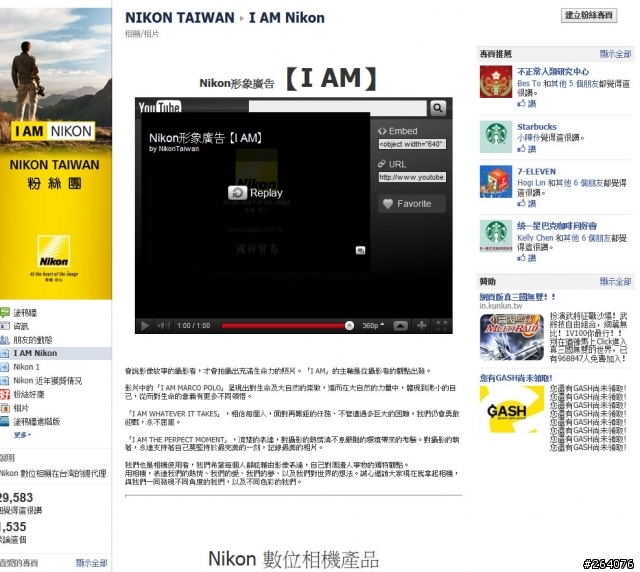Open the 360p quality selector
This screenshot has height=572, width=640.
pyautogui.click(x=373, y=325)
